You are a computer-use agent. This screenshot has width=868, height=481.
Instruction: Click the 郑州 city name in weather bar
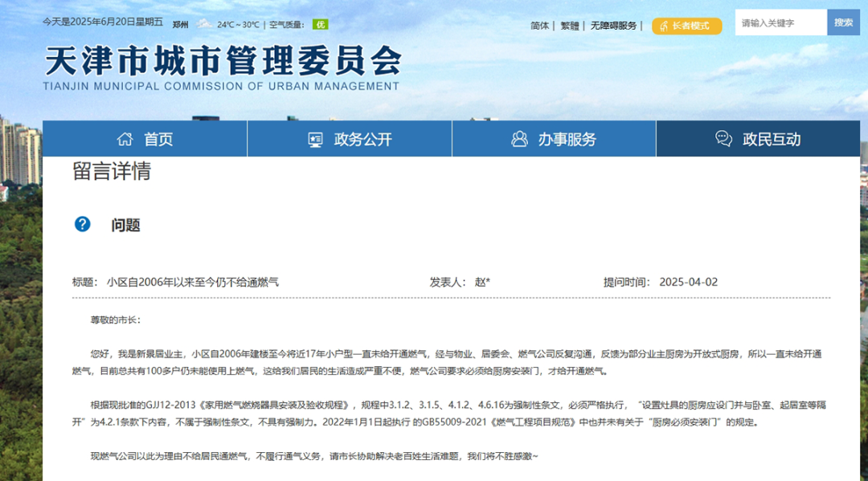tap(180, 25)
